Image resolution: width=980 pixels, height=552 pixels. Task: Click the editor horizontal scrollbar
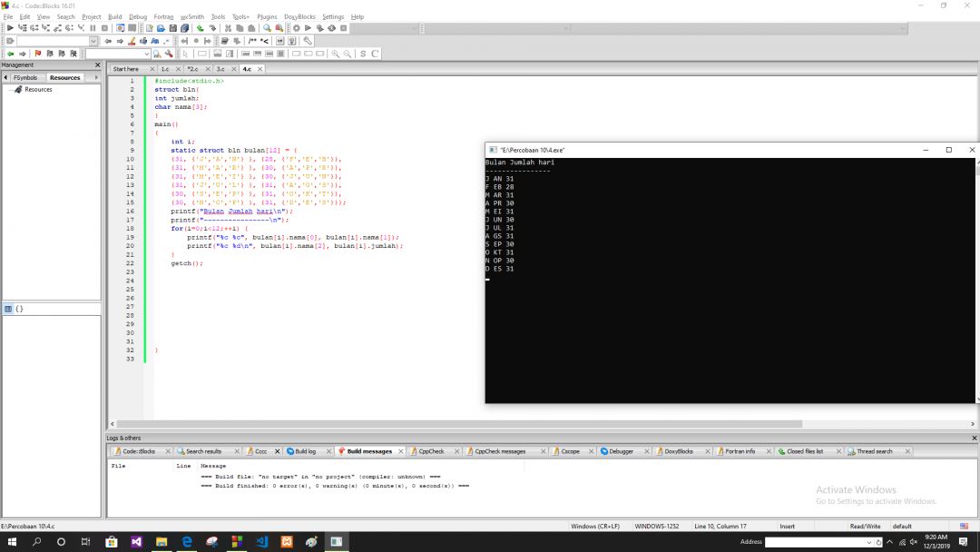tap(459, 424)
